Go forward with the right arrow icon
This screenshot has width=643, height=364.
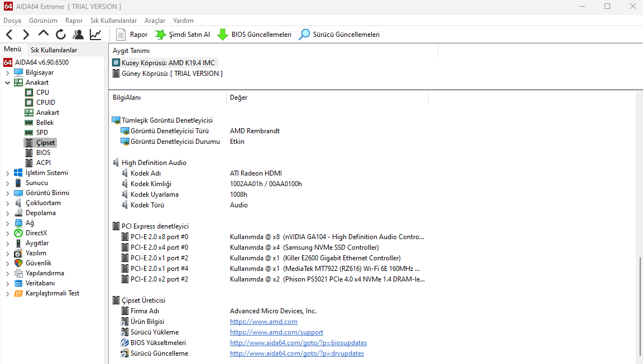(x=26, y=35)
